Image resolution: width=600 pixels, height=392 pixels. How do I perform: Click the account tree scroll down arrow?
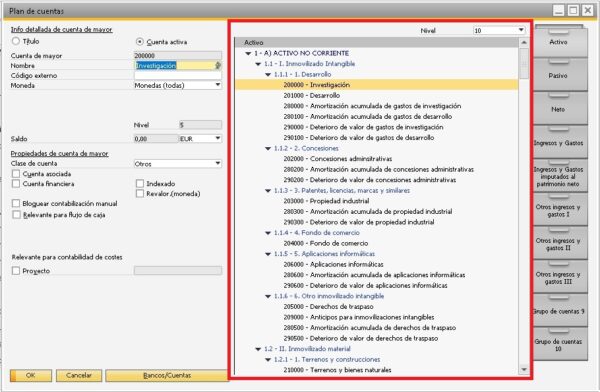(x=524, y=369)
